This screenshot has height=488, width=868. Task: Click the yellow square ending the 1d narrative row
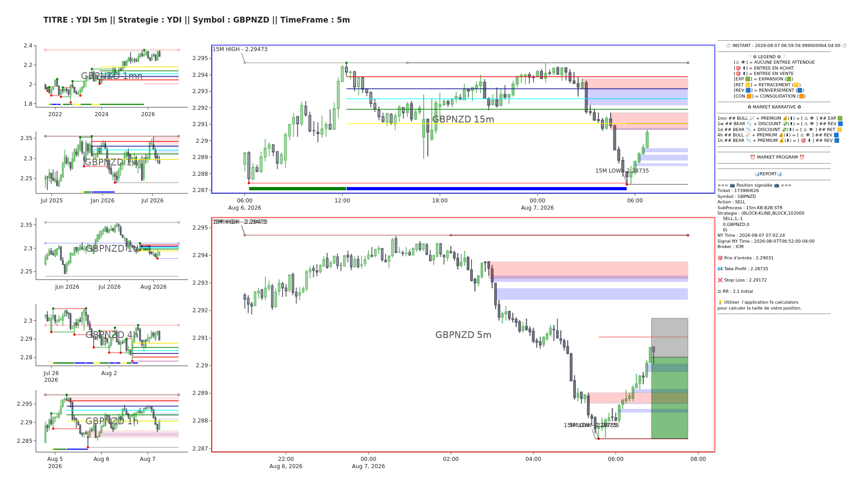(840, 130)
